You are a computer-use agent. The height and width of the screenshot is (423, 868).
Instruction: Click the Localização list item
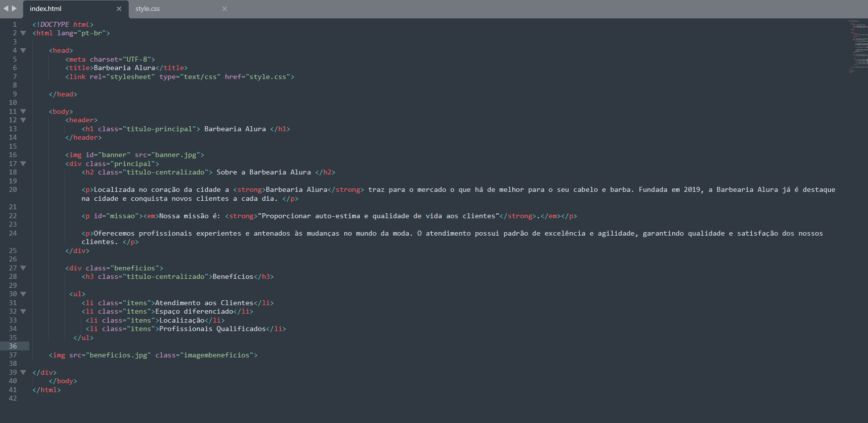155,320
